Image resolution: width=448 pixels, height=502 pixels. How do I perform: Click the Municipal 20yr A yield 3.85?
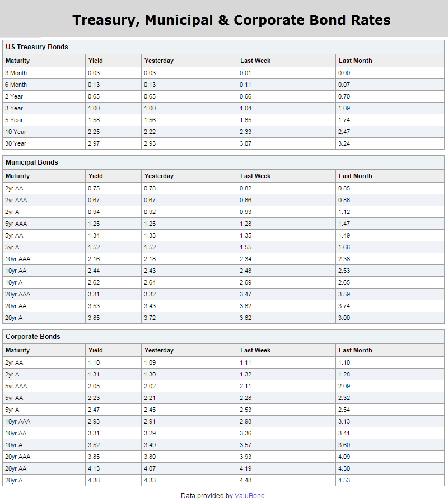coord(94,318)
